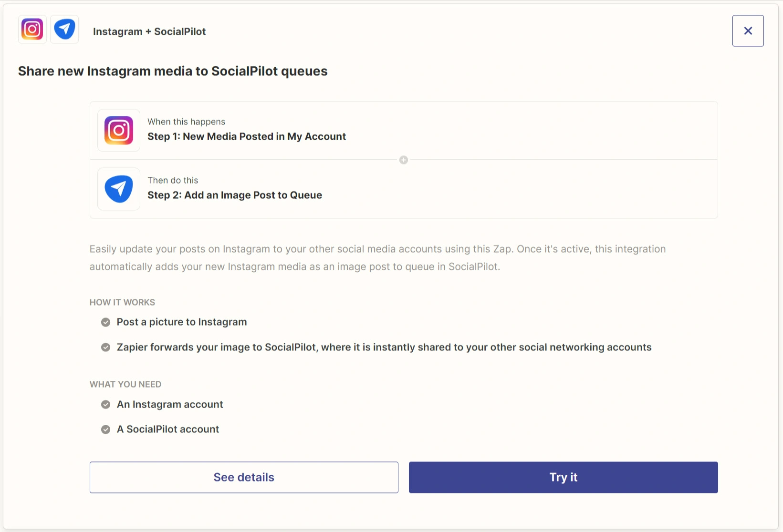Click checkmark beside Zapier forwards your image

(106, 348)
